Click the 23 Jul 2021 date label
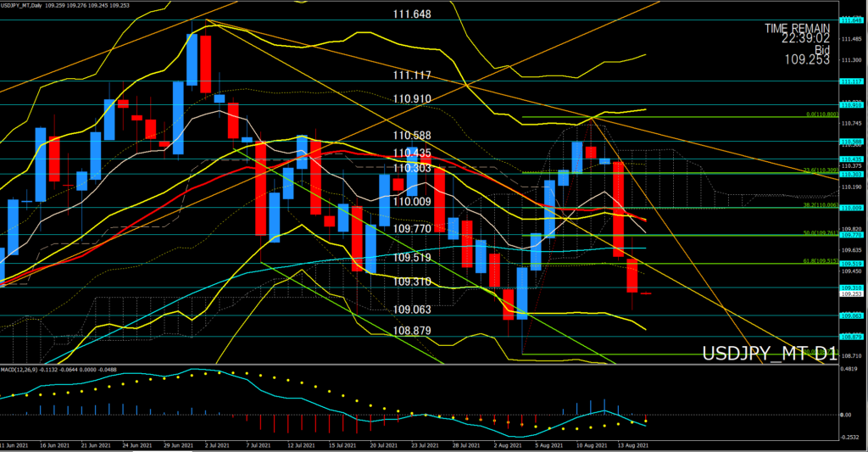This screenshot has height=452, width=868. point(426,445)
